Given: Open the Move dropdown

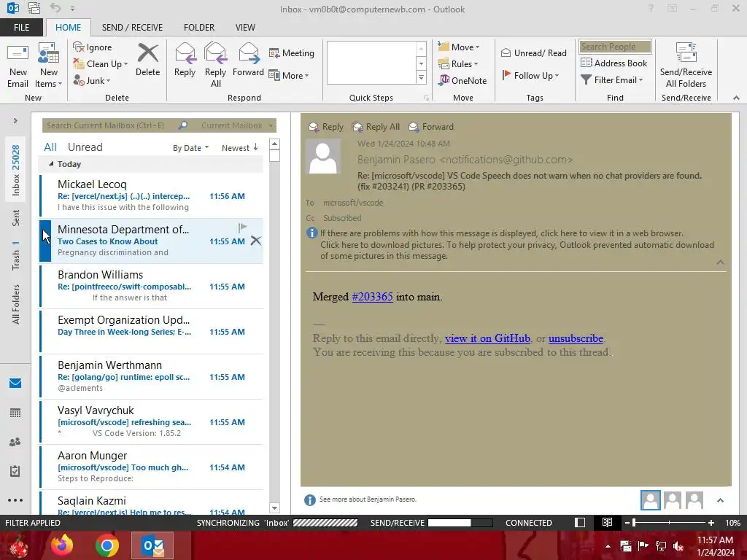Looking at the screenshot, I should pos(459,47).
